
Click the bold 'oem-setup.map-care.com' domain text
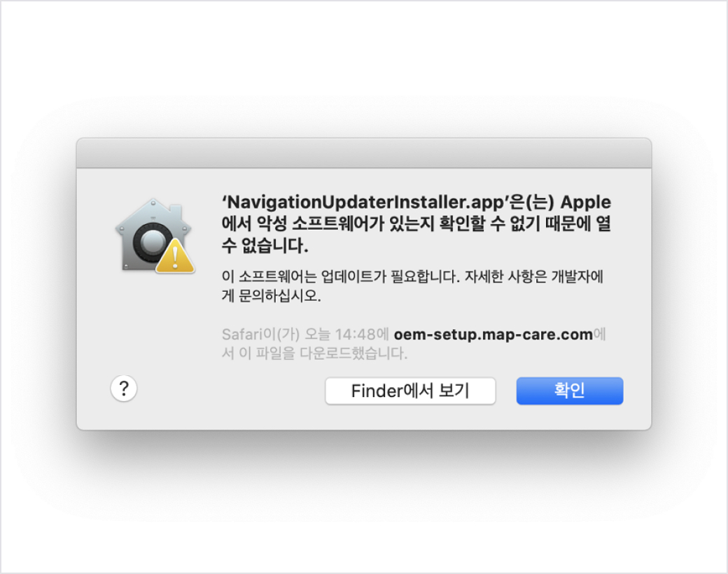(493, 335)
